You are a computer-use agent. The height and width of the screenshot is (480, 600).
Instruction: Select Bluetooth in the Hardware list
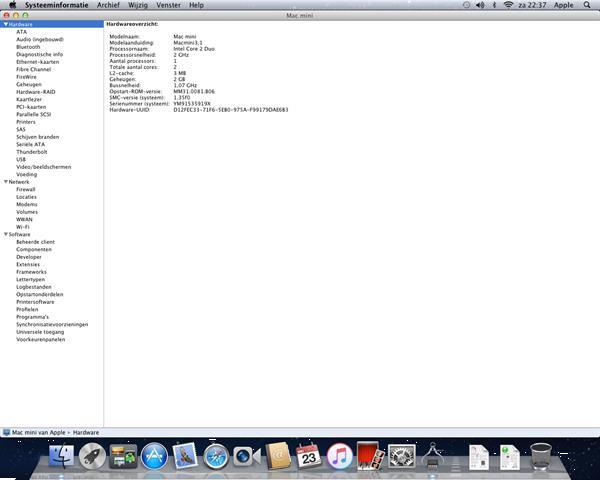coord(28,47)
